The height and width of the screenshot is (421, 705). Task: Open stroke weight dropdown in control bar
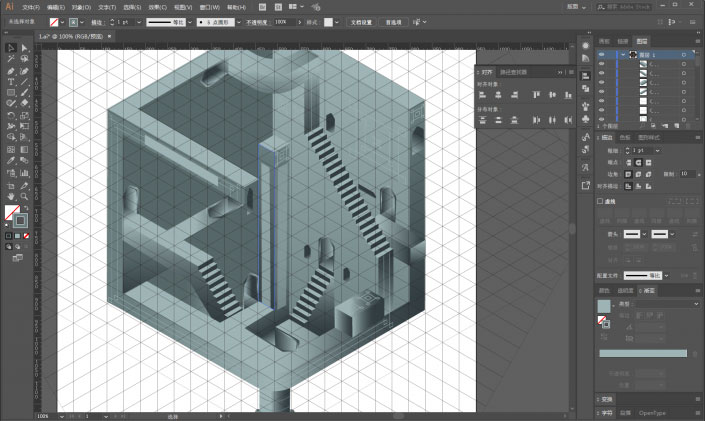(x=138, y=22)
